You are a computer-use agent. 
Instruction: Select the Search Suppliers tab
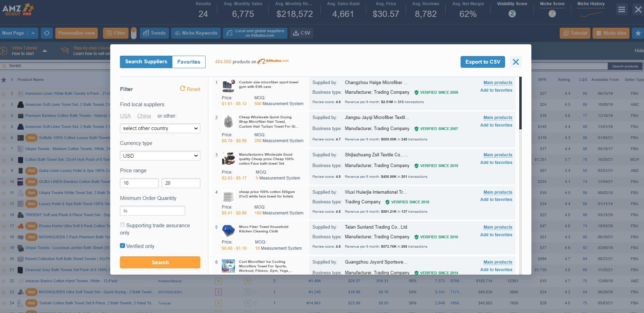146,62
